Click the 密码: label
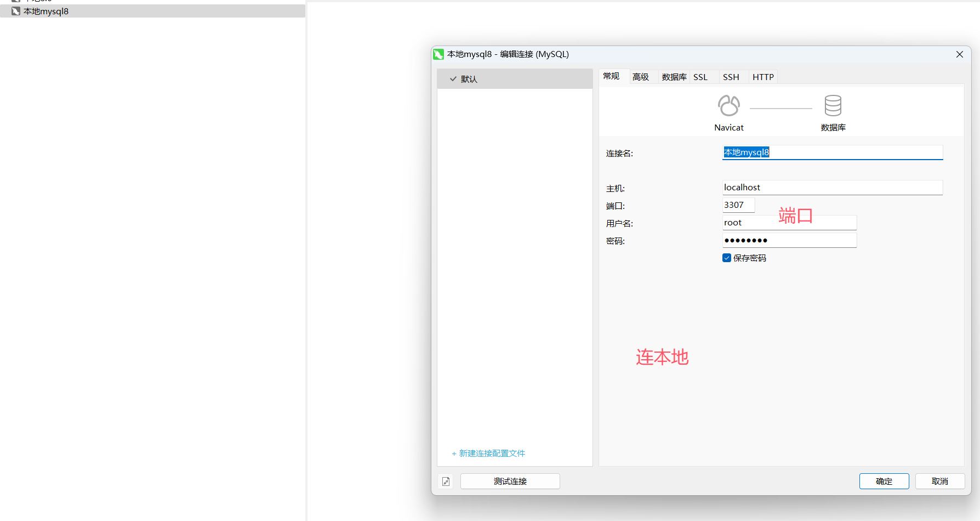Image resolution: width=980 pixels, height=521 pixels. [615, 241]
